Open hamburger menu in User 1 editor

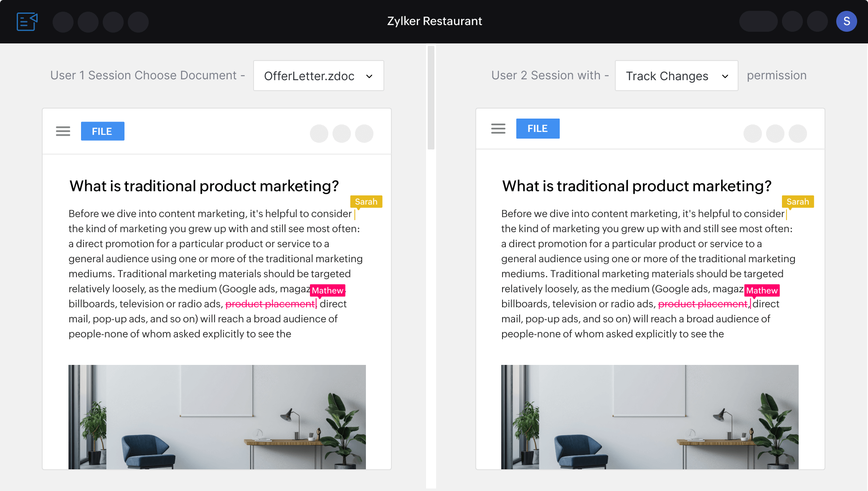click(x=63, y=131)
